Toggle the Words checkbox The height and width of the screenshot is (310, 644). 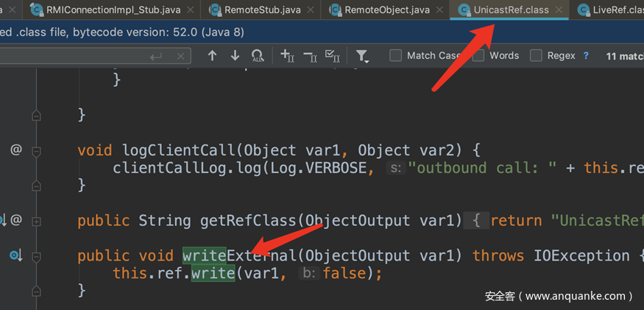(479, 56)
